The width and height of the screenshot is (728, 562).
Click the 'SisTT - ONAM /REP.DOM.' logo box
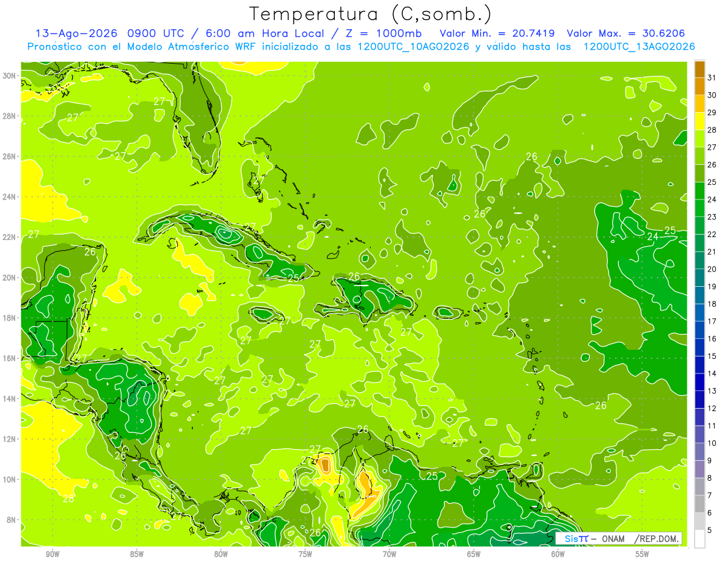tap(618, 538)
